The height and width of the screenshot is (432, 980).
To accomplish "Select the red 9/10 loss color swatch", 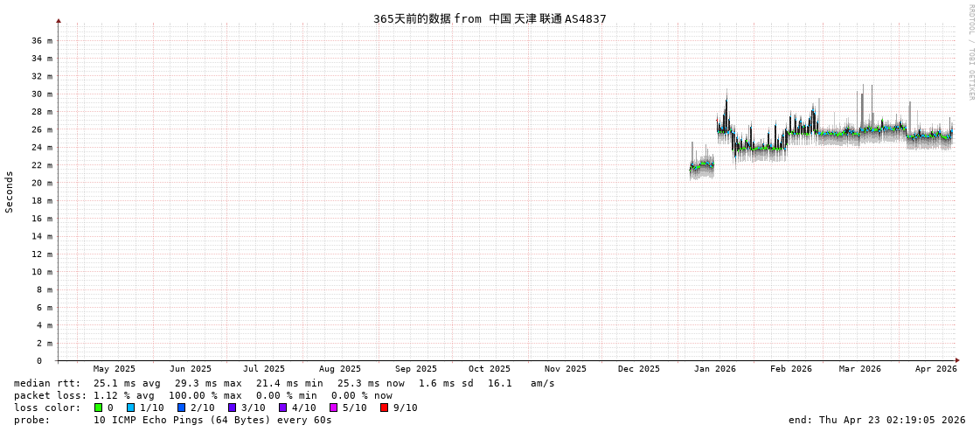I will tap(384, 408).
